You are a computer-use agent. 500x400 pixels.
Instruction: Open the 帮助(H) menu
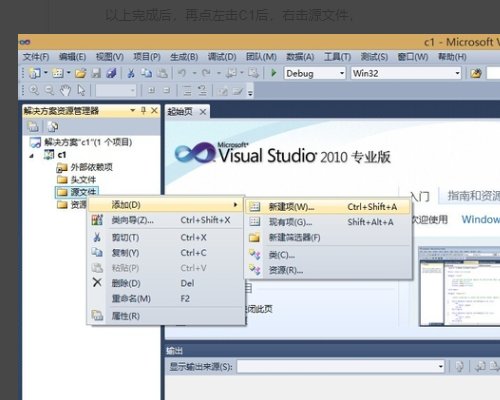click(452, 57)
